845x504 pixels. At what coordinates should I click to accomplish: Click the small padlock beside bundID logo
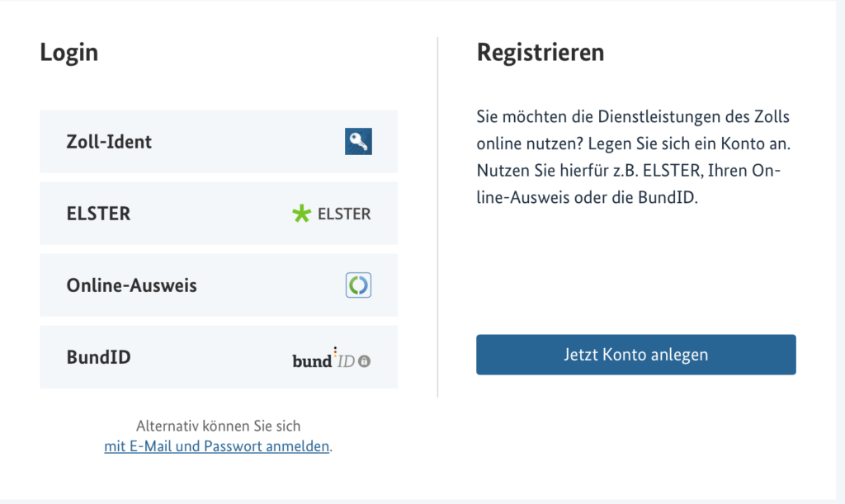tap(364, 360)
